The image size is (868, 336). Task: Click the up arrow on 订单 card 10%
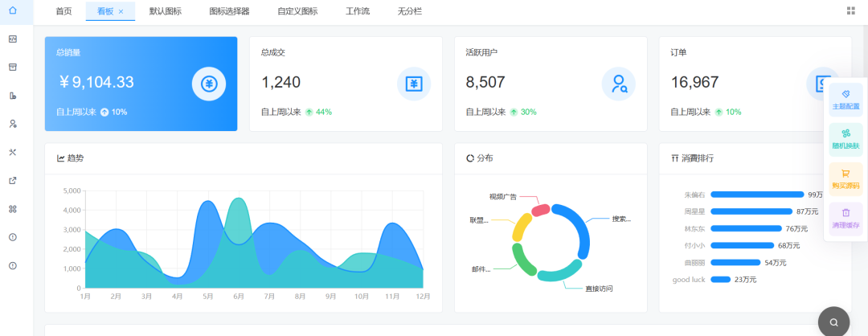point(719,112)
